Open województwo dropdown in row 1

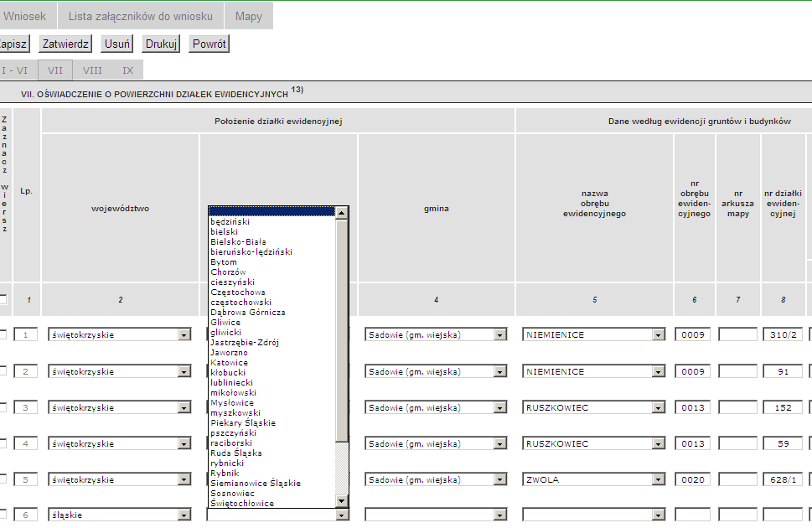click(120, 334)
